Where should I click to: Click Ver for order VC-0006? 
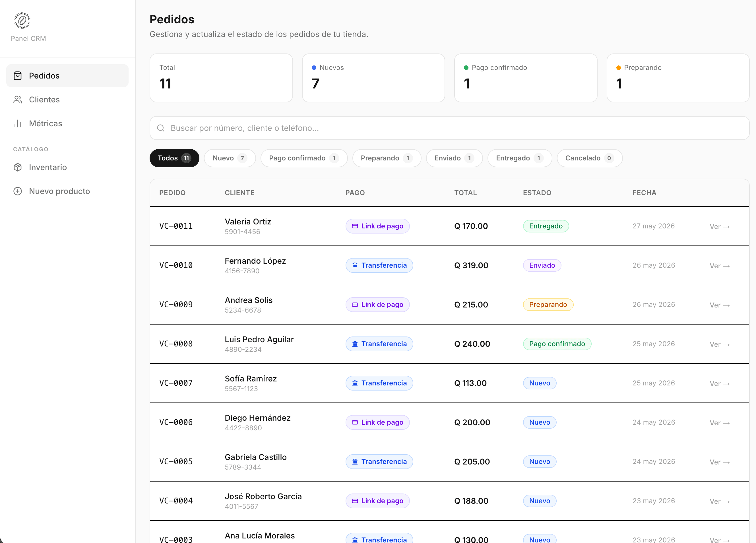tap(720, 423)
